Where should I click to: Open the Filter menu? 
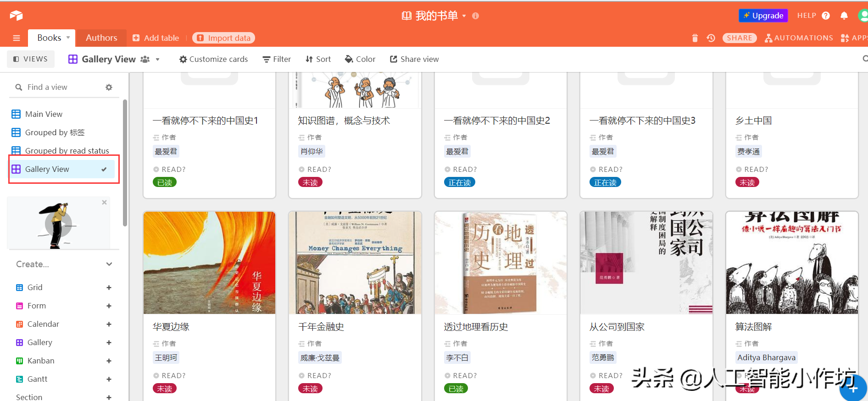tap(277, 59)
